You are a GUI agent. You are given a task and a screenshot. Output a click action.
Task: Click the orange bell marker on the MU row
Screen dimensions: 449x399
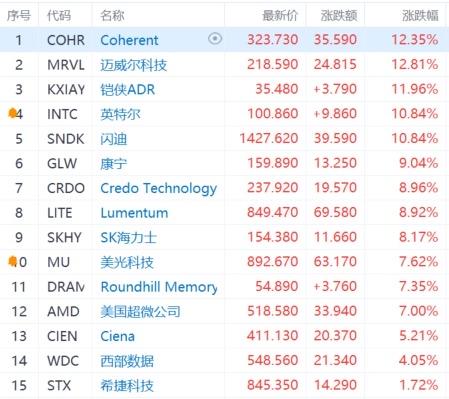click(x=12, y=261)
